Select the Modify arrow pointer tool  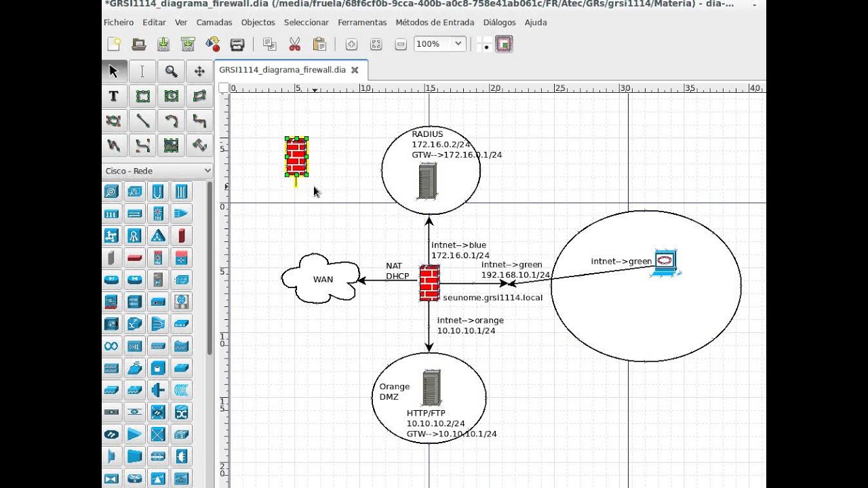click(113, 71)
